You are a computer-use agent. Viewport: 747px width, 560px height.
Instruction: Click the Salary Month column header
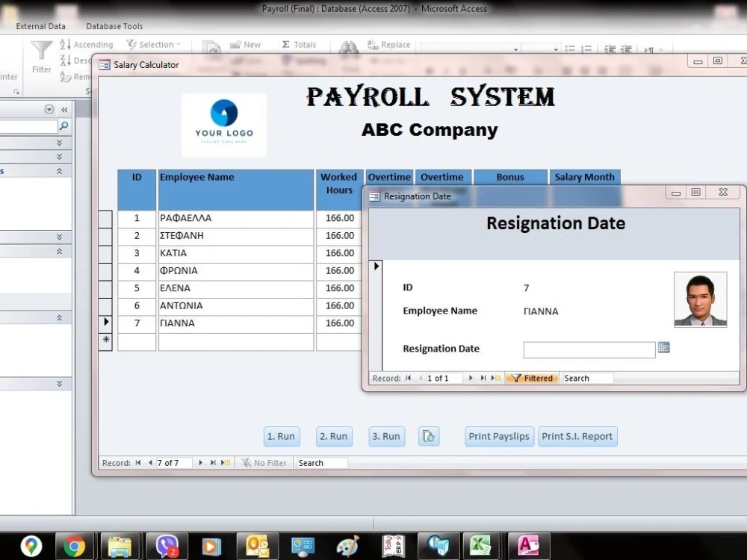[x=585, y=177]
